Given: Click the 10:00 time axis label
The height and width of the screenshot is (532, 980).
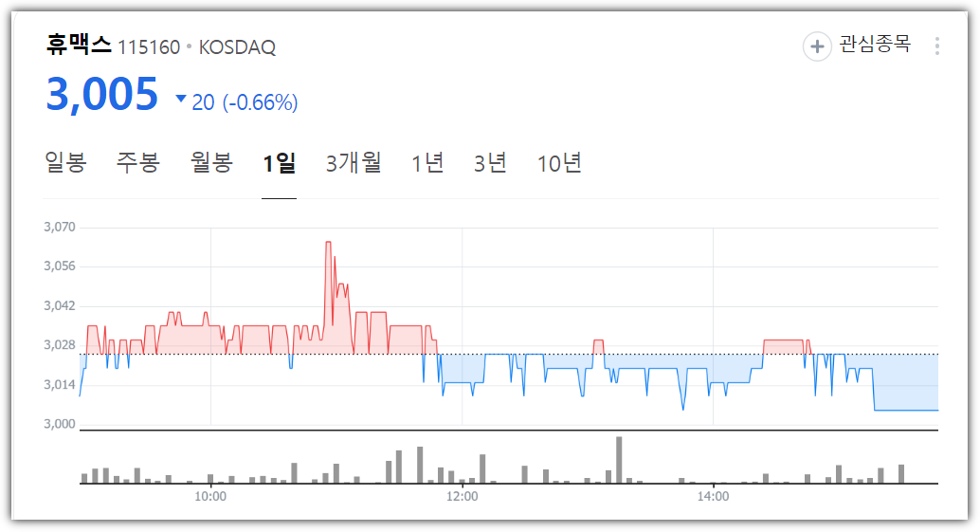Looking at the screenshot, I should click(210, 497).
